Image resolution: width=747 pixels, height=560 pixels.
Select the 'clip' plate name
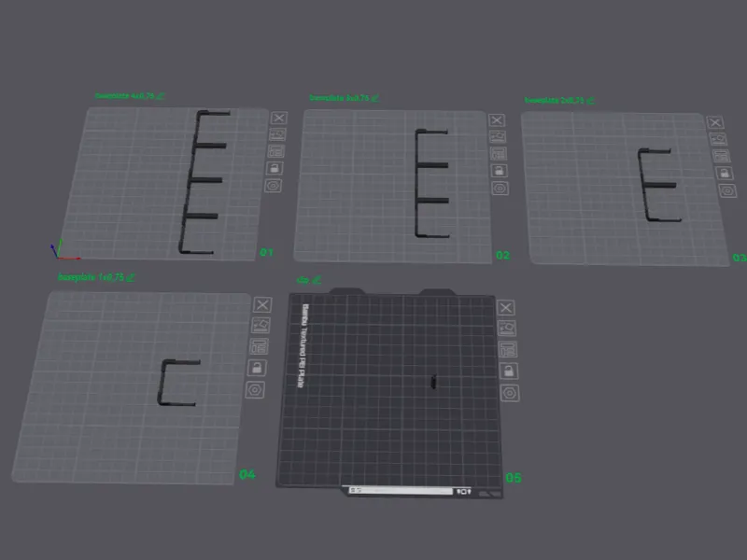(303, 280)
